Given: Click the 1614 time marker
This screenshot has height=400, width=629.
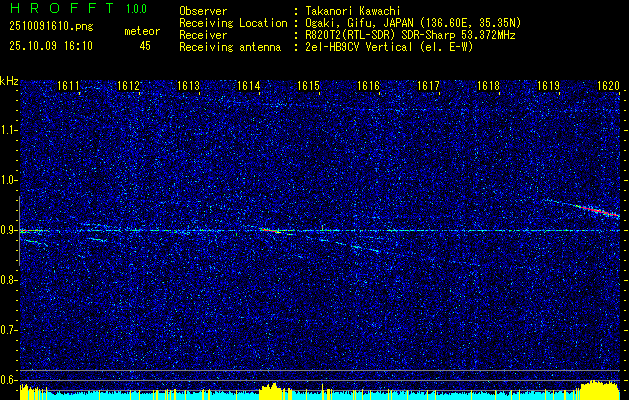Looking at the screenshot, I should point(248,86).
